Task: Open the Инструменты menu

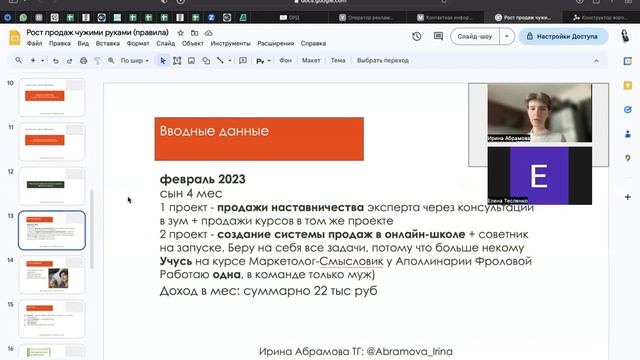Action: point(230,43)
